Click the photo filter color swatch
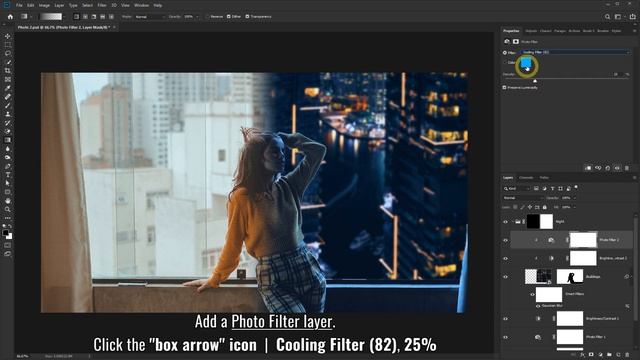 pyautogui.click(x=526, y=63)
